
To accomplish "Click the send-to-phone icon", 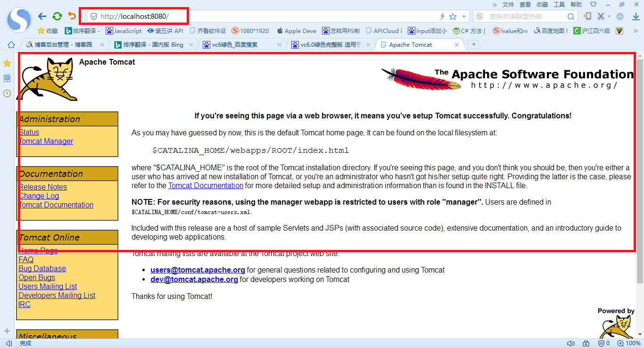I will coord(587,16).
